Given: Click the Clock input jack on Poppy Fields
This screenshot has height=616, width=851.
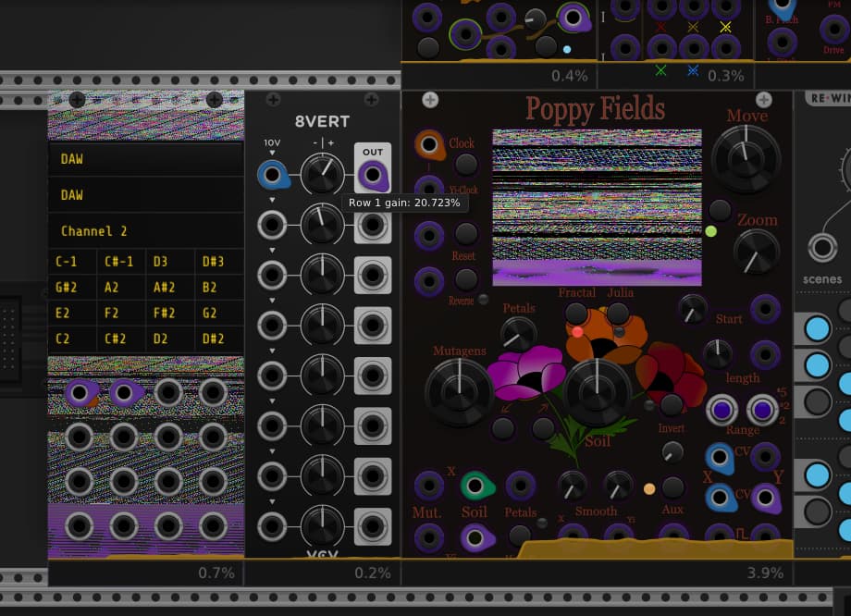Looking at the screenshot, I should point(430,144).
